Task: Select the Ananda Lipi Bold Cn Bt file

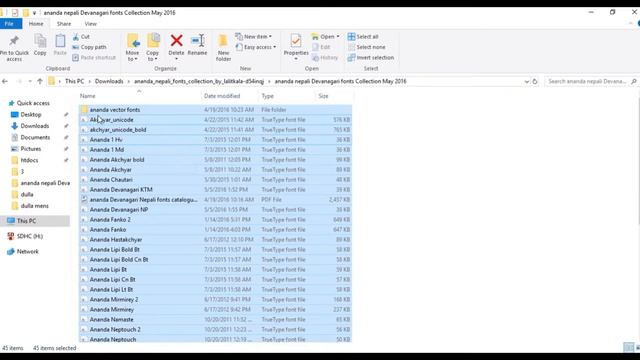Action: pos(216,260)
